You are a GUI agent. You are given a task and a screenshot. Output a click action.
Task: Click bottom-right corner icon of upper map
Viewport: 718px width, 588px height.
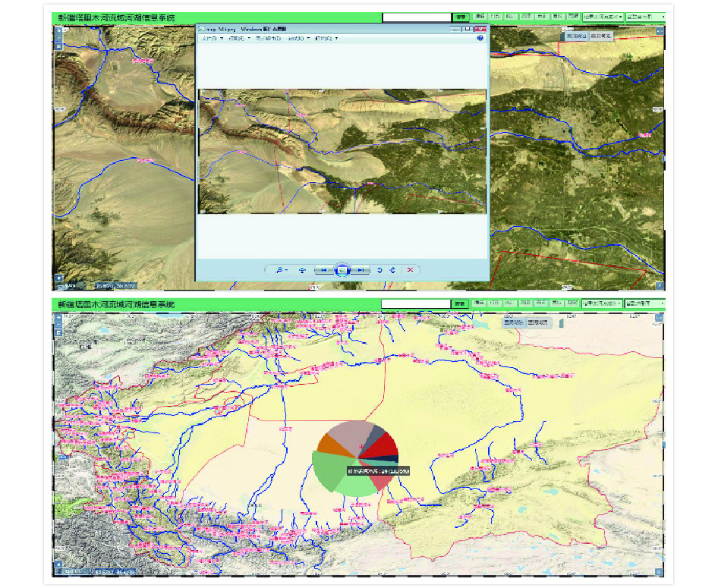click(660, 285)
